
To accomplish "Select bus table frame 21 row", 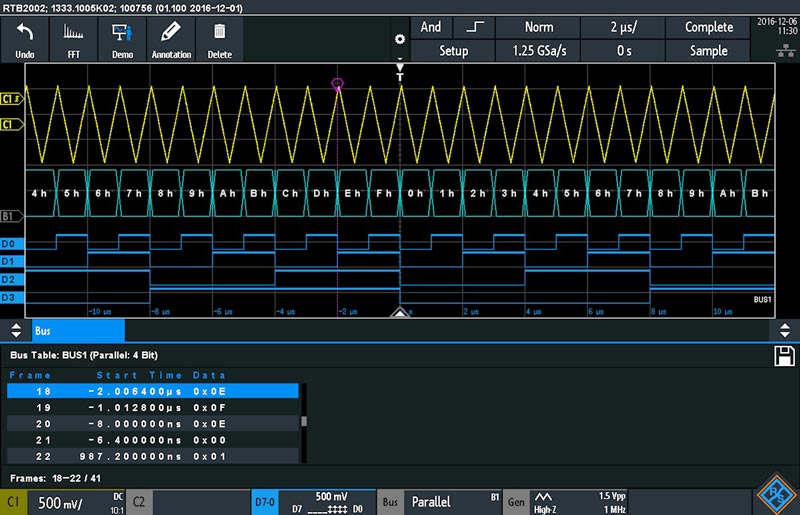I will point(153,440).
